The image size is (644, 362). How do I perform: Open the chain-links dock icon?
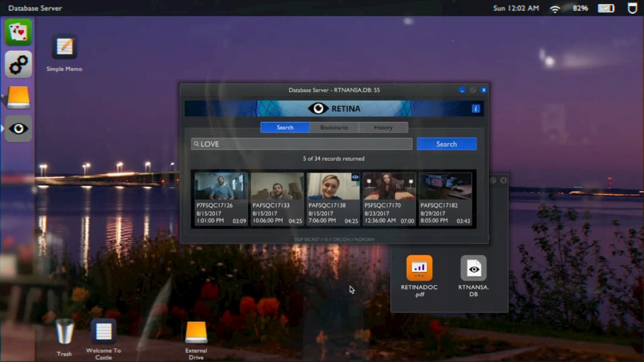[x=19, y=65]
